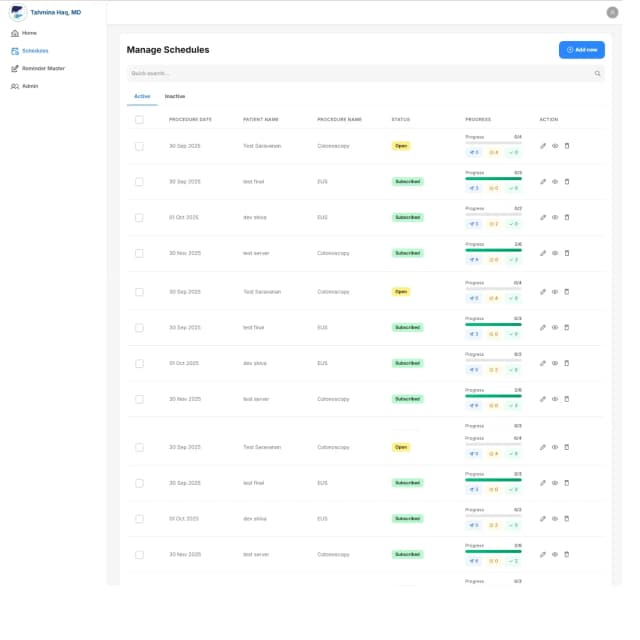This screenshot has width=640, height=640.
Task: Select the checkbox for the topmost test final row
Action: coord(139,182)
